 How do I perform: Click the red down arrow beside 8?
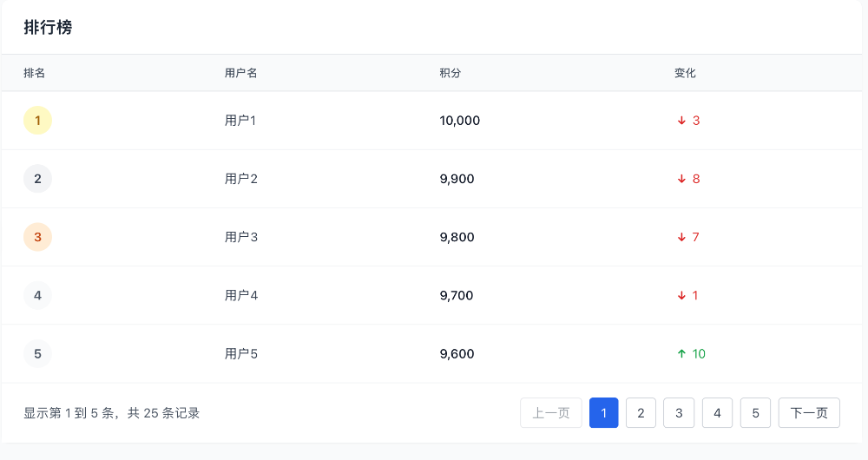(x=681, y=179)
